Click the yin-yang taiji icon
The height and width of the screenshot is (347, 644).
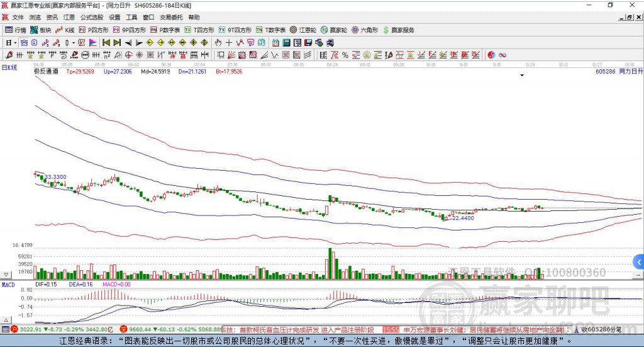491,55
